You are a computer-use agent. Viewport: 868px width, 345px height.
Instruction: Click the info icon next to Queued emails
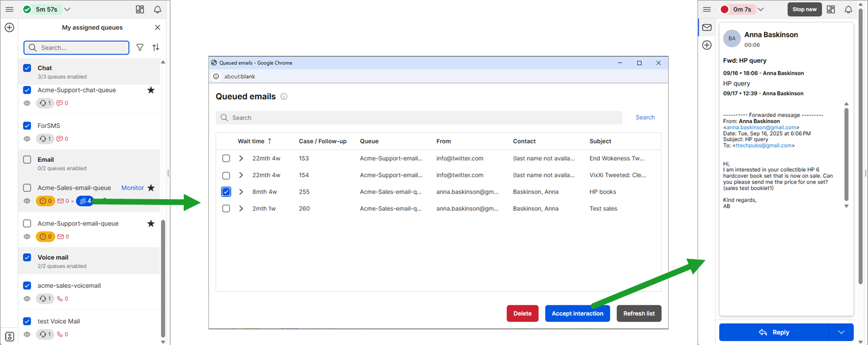pos(284,96)
